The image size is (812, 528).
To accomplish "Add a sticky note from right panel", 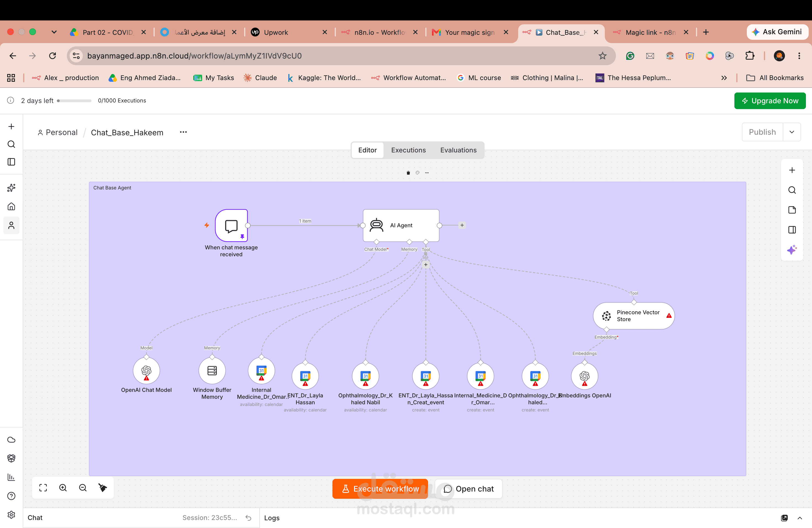I will pos(792,210).
